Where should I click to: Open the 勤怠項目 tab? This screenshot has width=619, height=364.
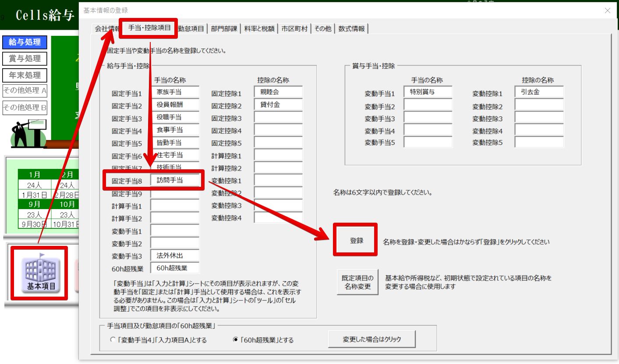click(191, 29)
